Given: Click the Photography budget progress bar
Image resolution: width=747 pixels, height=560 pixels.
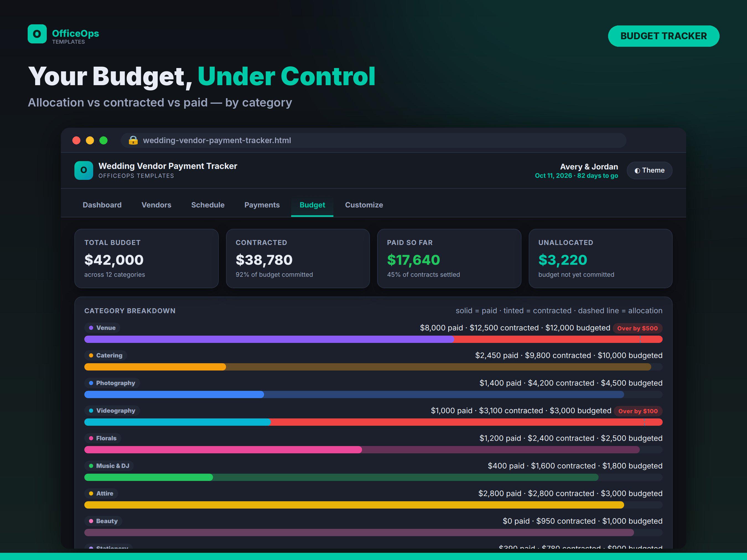Looking at the screenshot, I should click(x=373, y=395).
